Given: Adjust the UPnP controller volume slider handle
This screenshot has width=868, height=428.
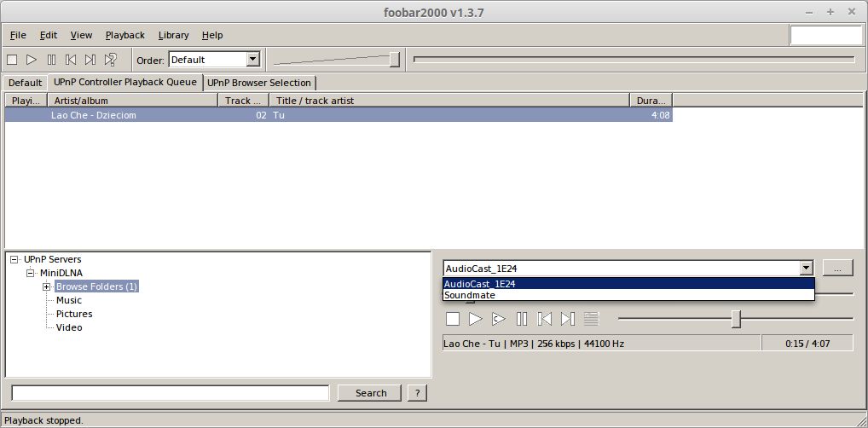Looking at the screenshot, I should (736, 319).
